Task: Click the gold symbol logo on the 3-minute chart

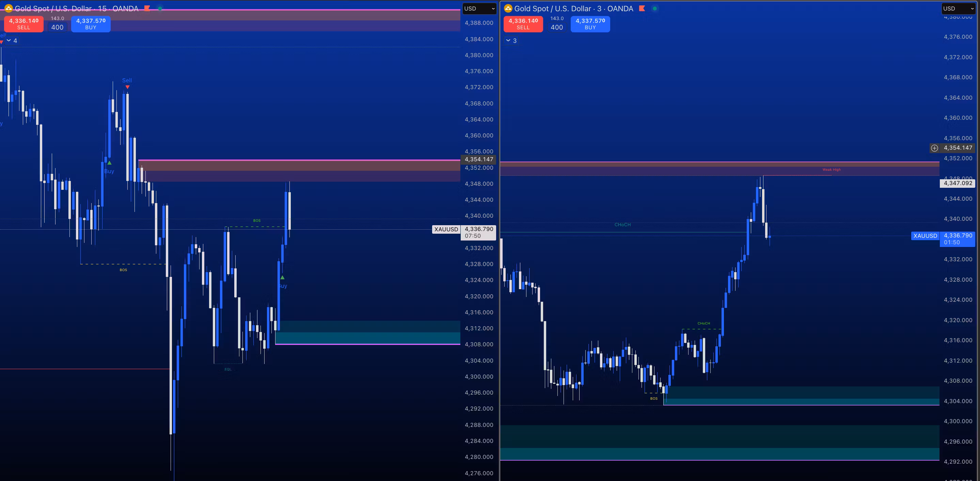Action: [x=508, y=9]
